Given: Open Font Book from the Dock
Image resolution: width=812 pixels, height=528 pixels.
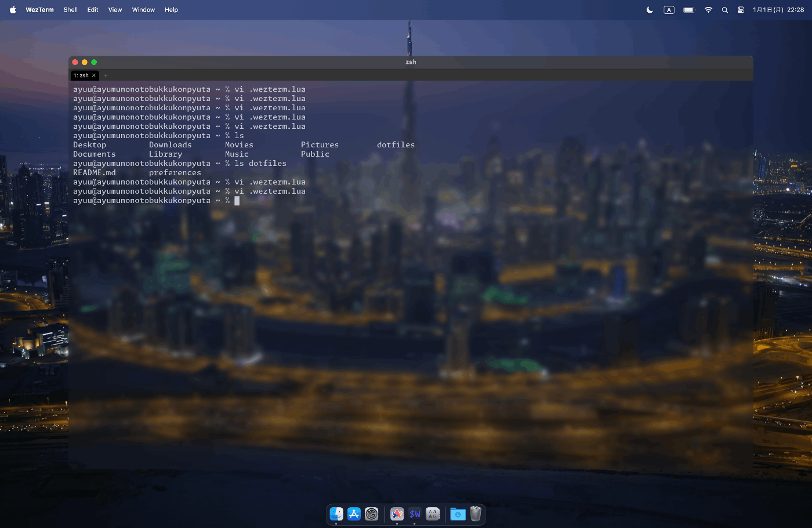Looking at the screenshot, I should click(432, 514).
